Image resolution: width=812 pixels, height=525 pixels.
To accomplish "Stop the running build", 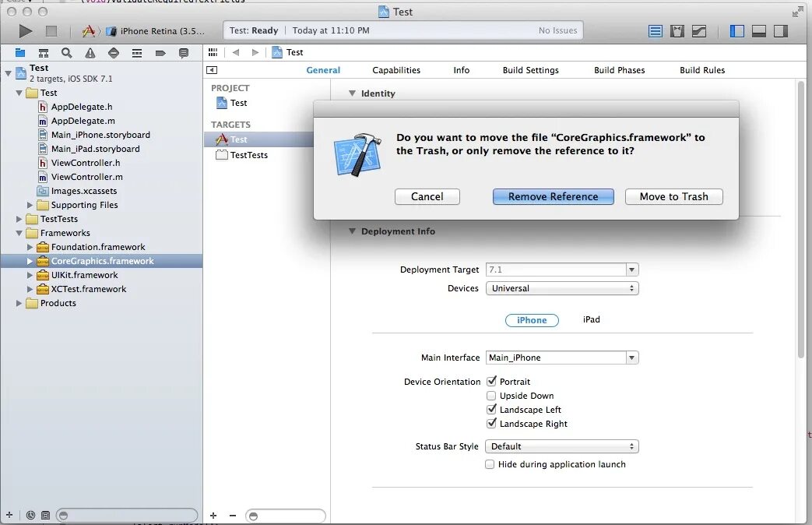I will (51, 31).
